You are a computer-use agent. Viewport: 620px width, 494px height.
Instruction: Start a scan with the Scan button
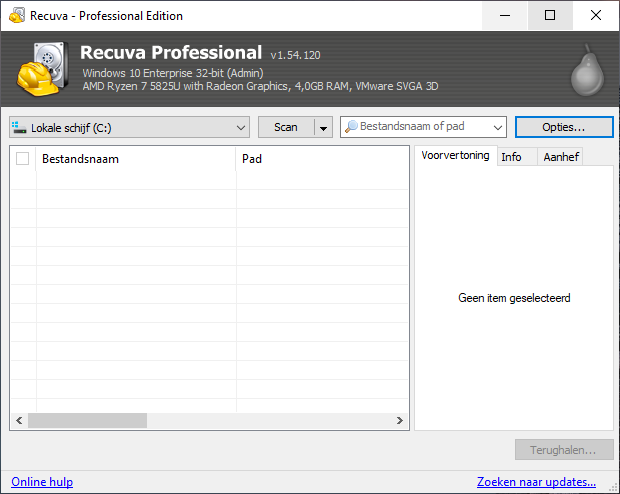pyautogui.click(x=286, y=127)
